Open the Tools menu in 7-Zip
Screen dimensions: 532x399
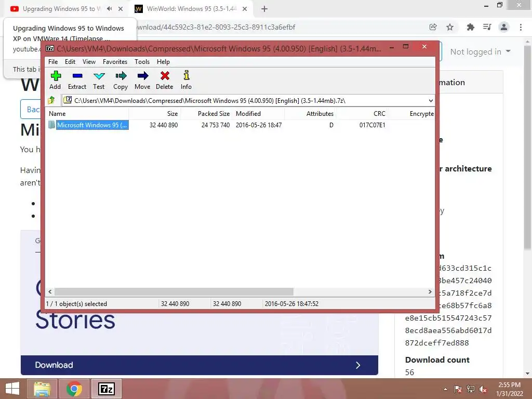142,62
